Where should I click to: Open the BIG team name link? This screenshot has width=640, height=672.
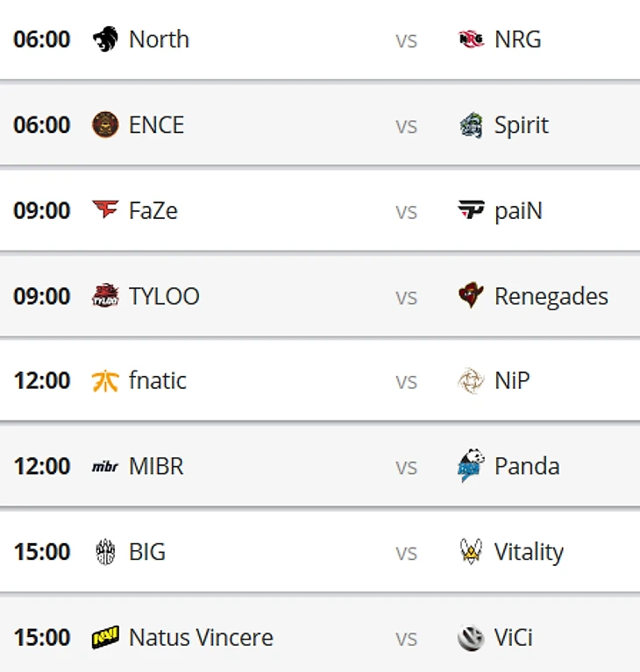click(147, 552)
